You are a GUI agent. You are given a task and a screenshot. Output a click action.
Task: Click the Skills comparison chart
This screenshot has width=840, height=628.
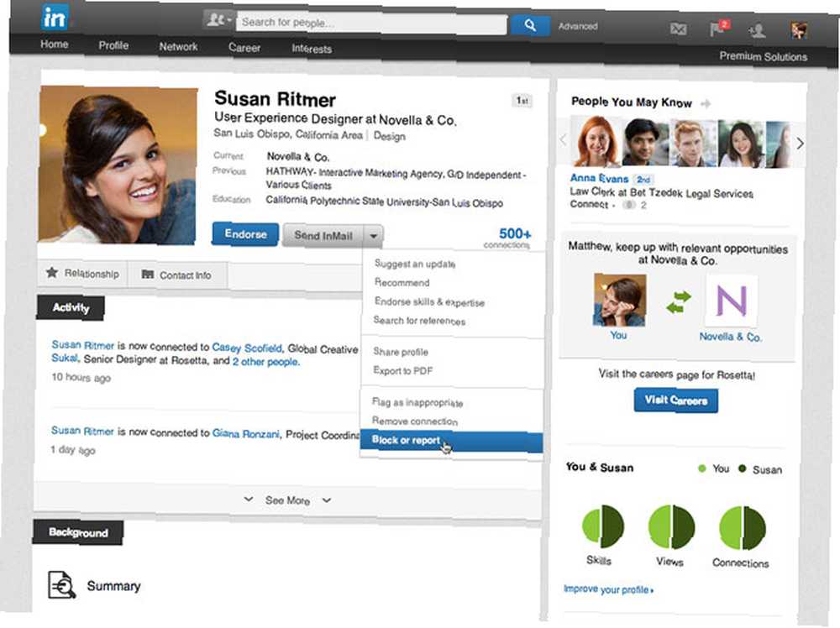(x=602, y=526)
